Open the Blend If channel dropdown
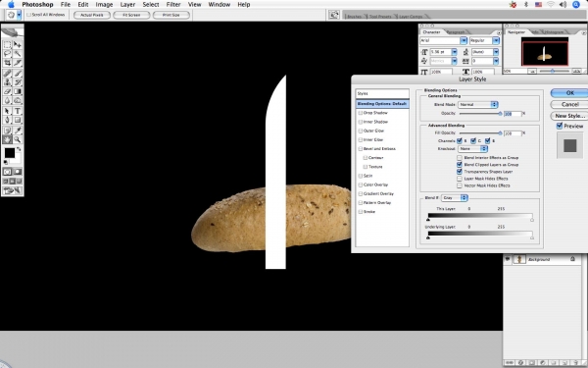Image resolution: width=588 pixels, height=368 pixels. pyautogui.click(x=455, y=197)
